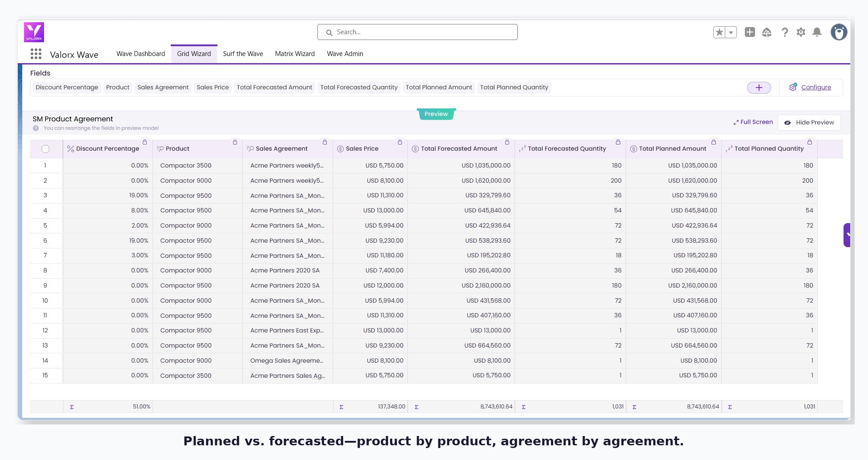This screenshot has height=460, width=868.
Task: Toggle lock on Total Planned Amount column
Action: click(x=714, y=142)
